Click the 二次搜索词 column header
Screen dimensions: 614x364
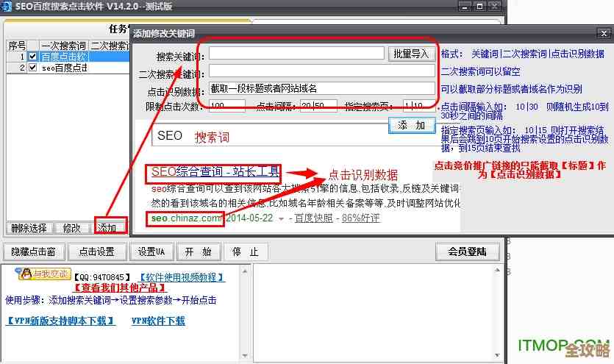(110, 46)
